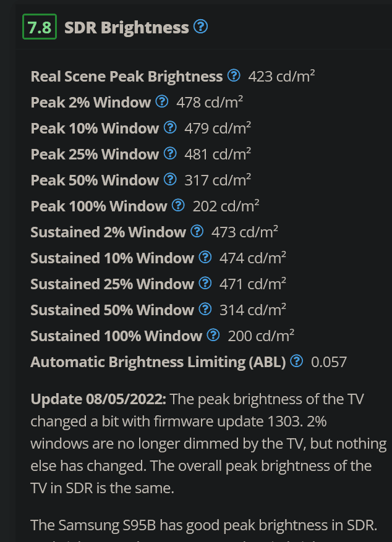392x542 pixels.
Task: Show explanation for Peak 50% Window
Action: tap(170, 179)
